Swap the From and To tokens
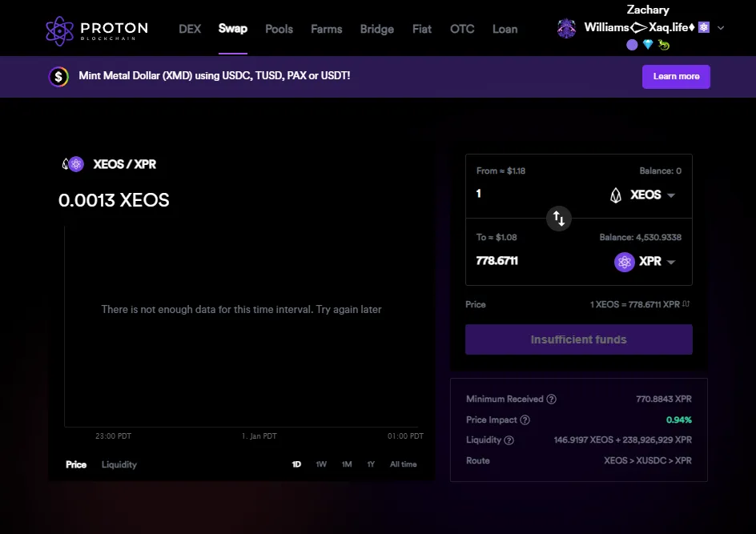Screen dimensions: 756x534 click(x=559, y=219)
